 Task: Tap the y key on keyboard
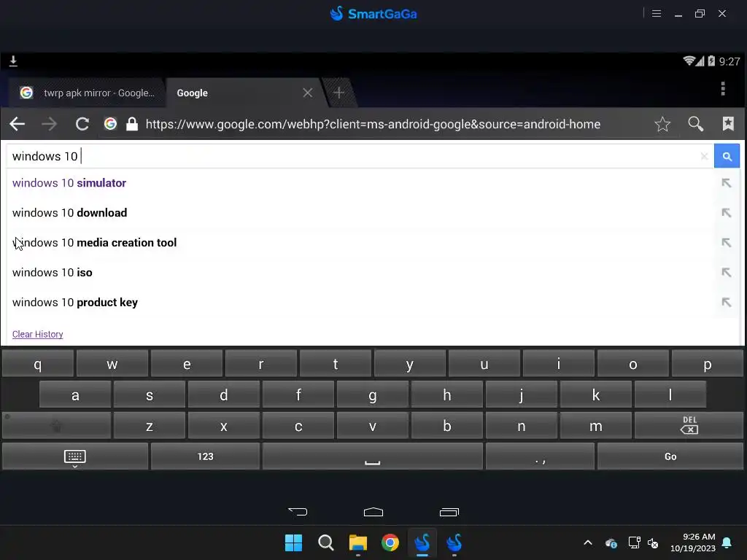(410, 365)
